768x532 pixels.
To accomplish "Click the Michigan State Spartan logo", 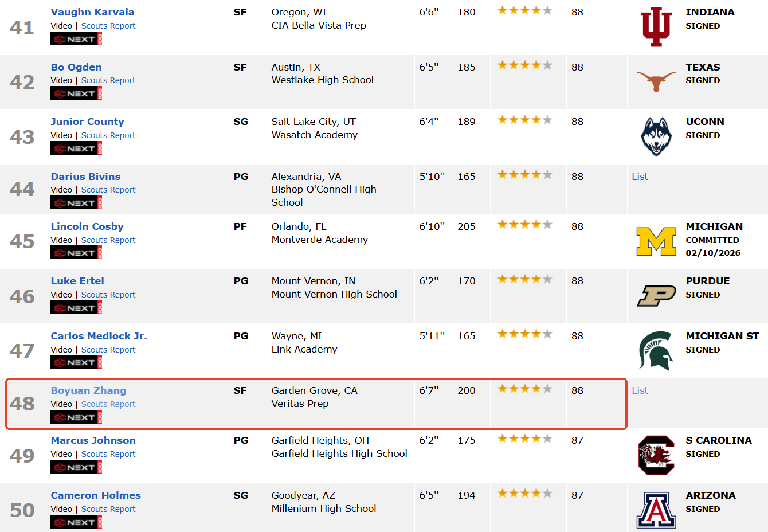I will pos(656,350).
